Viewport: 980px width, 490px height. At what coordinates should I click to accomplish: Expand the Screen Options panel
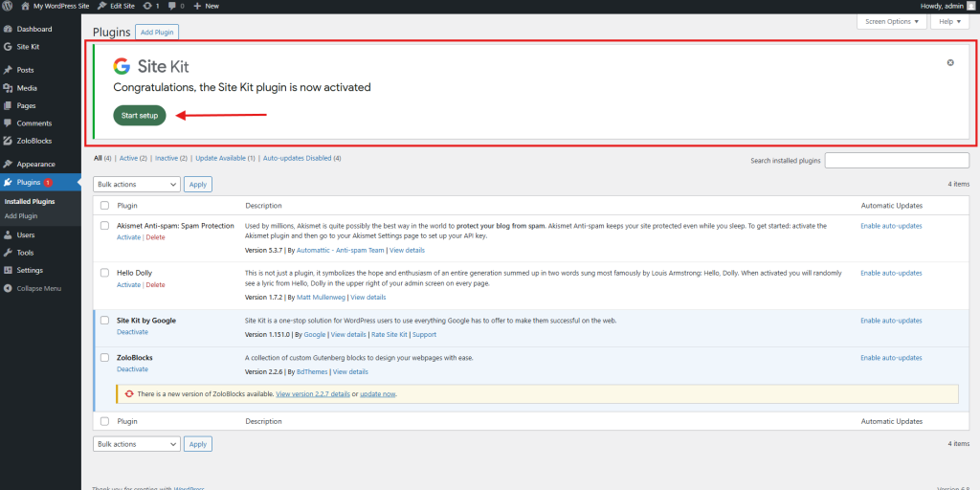click(x=889, y=22)
